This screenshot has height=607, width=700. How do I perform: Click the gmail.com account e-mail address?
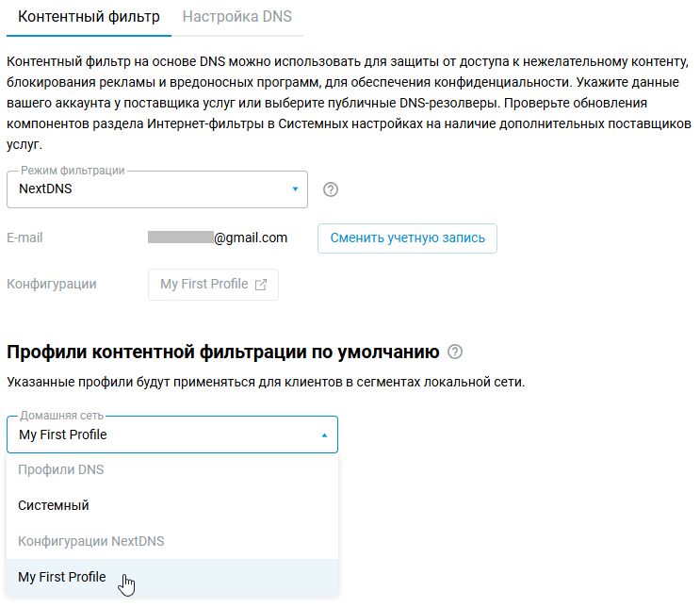point(218,238)
